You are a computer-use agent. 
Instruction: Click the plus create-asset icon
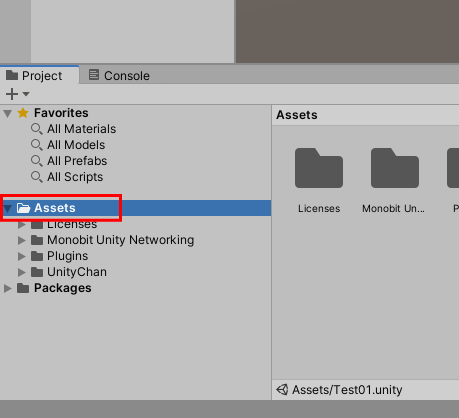point(12,94)
